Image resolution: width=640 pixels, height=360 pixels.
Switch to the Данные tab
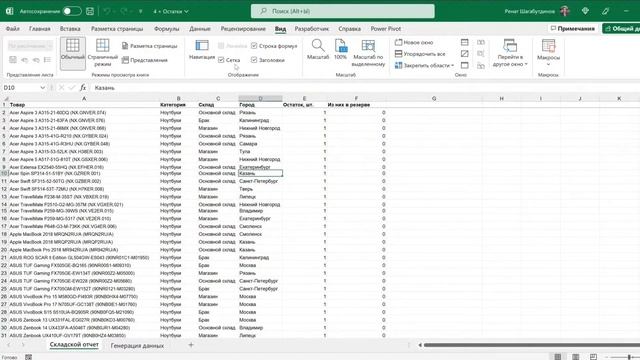point(200,29)
